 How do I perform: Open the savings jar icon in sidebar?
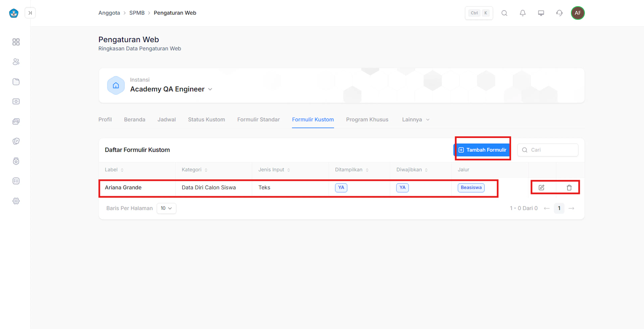click(x=16, y=161)
